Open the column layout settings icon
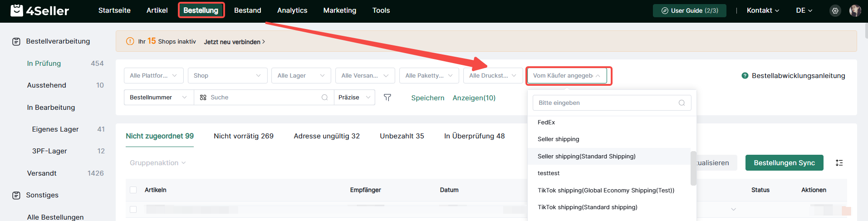The width and height of the screenshot is (868, 221). (x=839, y=163)
